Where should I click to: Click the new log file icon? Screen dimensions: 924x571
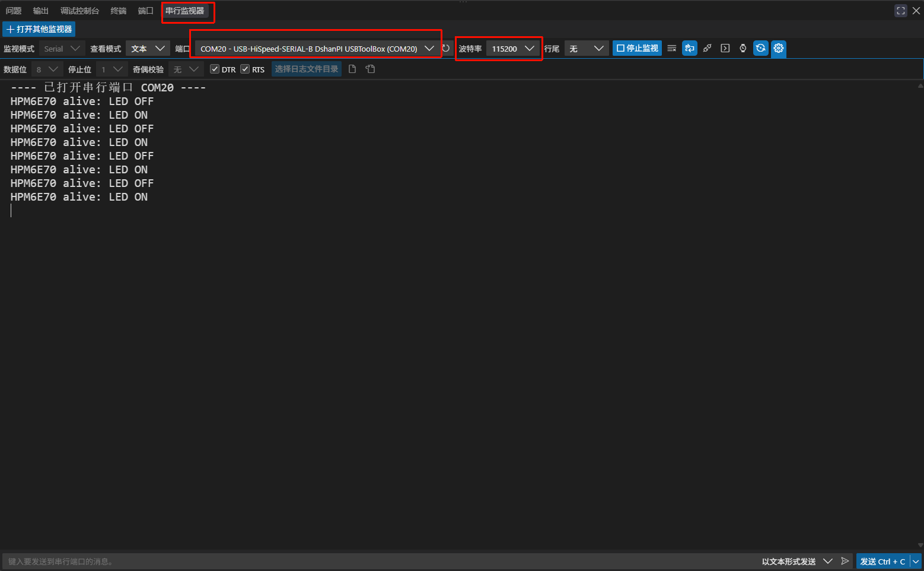352,69
